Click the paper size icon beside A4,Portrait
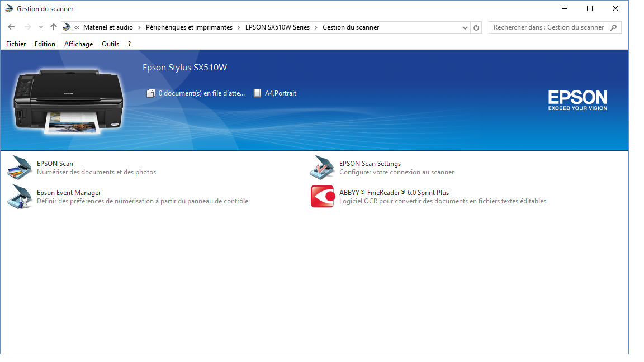Image resolution: width=644 pixels, height=362 pixels. (x=257, y=94)
